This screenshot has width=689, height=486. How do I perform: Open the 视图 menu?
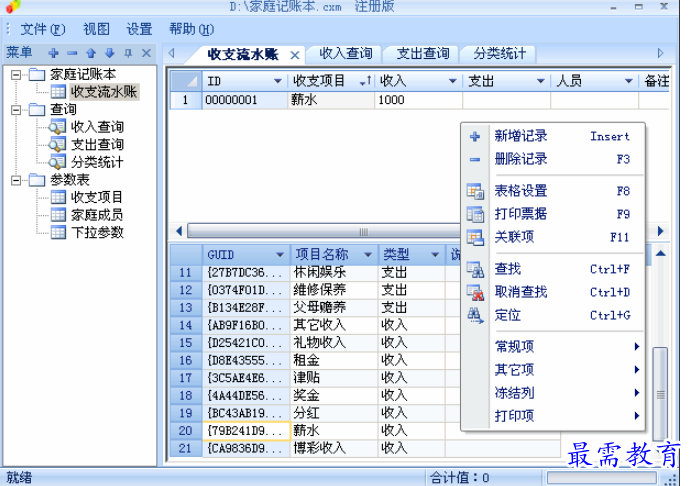(x=96, y=29)
